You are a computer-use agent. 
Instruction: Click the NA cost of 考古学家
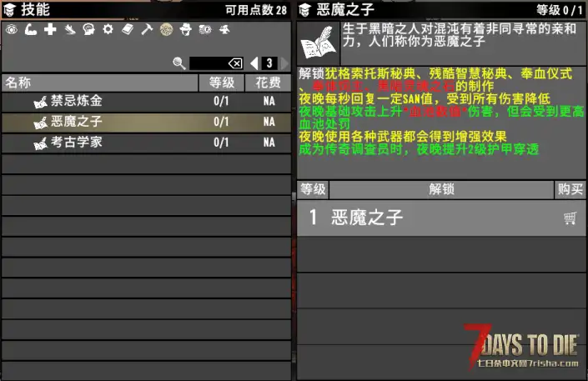[x=269, y=143]
